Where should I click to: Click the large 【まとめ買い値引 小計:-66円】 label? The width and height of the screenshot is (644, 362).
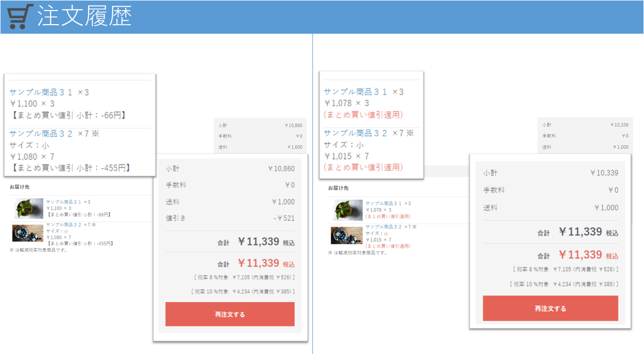click(x=67, y=115)
